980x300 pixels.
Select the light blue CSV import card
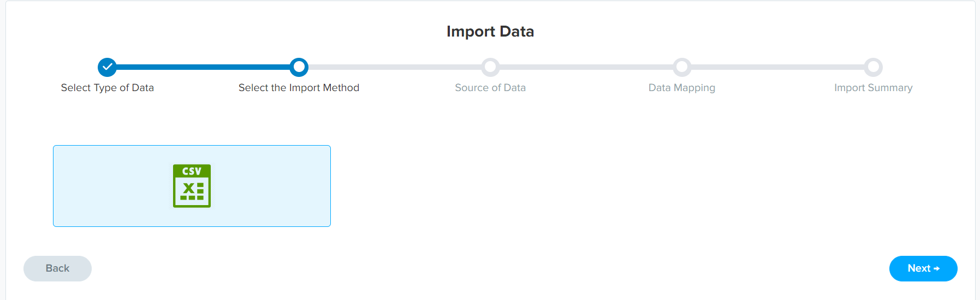[x=192, y=186]
